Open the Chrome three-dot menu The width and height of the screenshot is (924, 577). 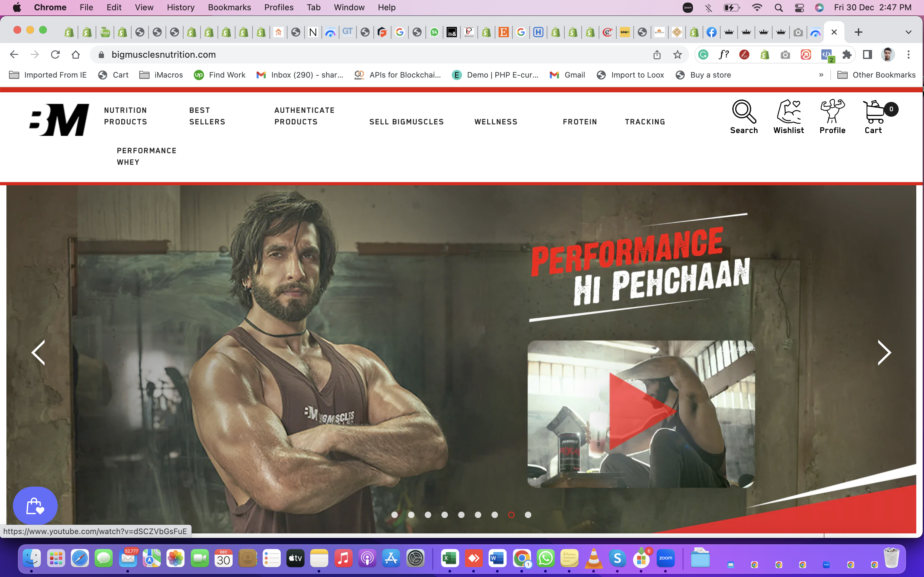tap(908, 54)
